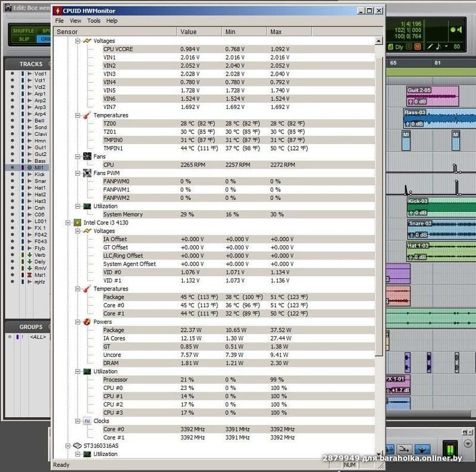The width and height of the screenshot is (476, 472).
Task: Click the Bass-03 audio clip
Action: pos(440,118)
